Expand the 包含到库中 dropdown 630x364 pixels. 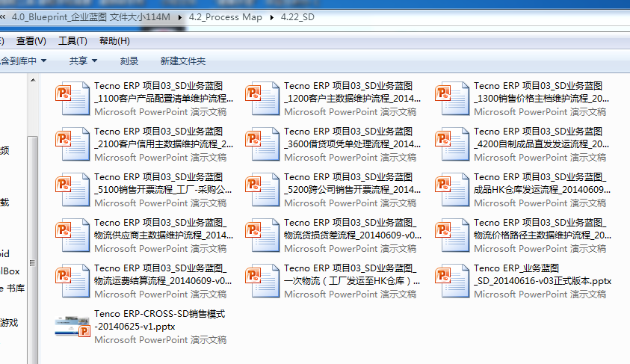(23, 61)
